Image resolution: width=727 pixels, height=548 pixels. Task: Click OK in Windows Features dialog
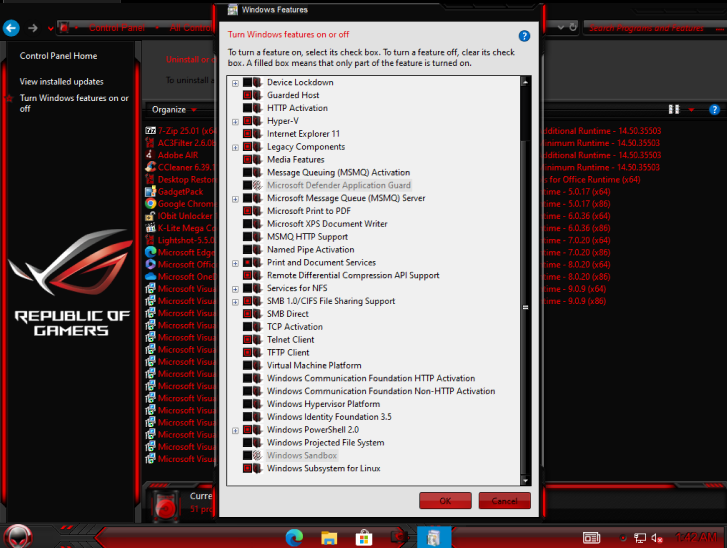point(445,501)
